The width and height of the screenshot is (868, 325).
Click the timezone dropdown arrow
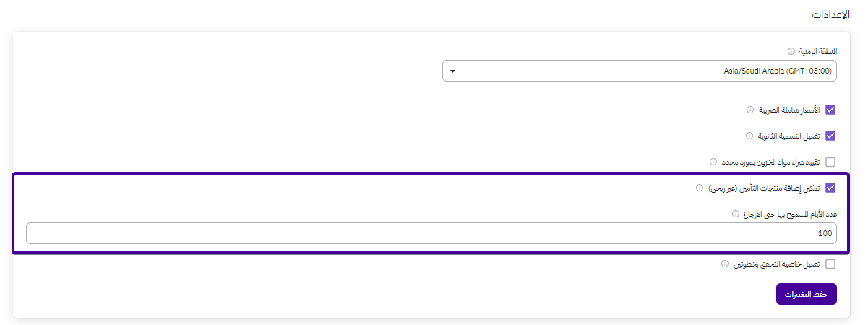point(452,71)
